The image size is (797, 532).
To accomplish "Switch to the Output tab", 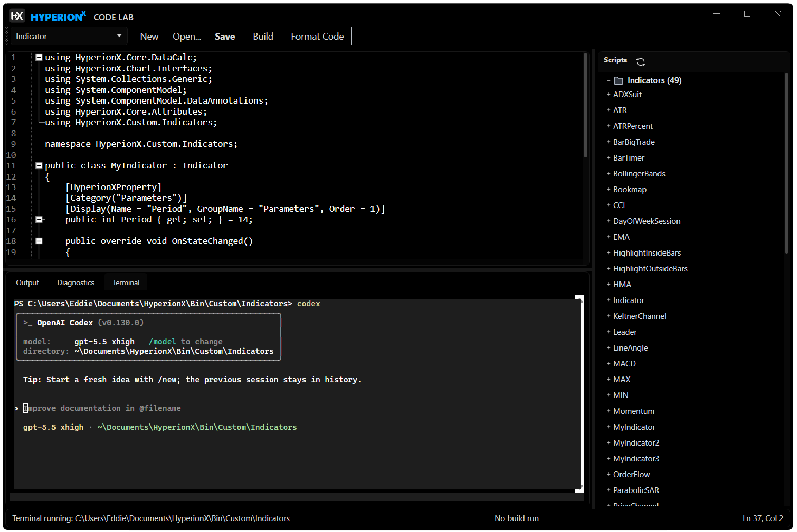I will [x=27, y=283].
